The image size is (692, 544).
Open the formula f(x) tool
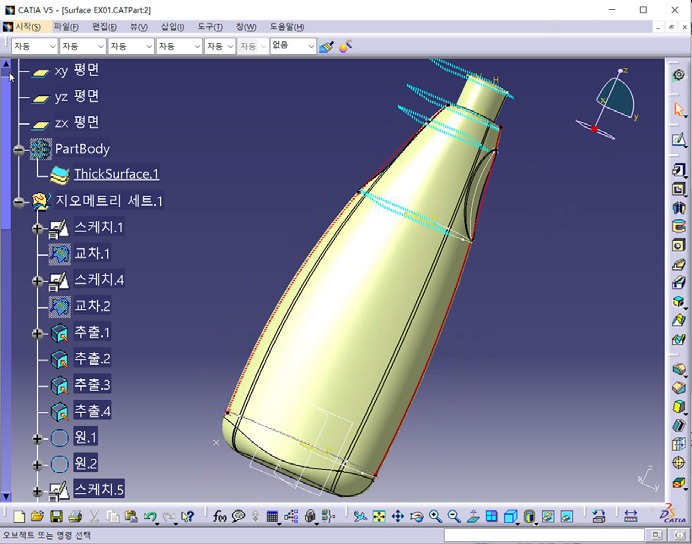pos(220,516)
